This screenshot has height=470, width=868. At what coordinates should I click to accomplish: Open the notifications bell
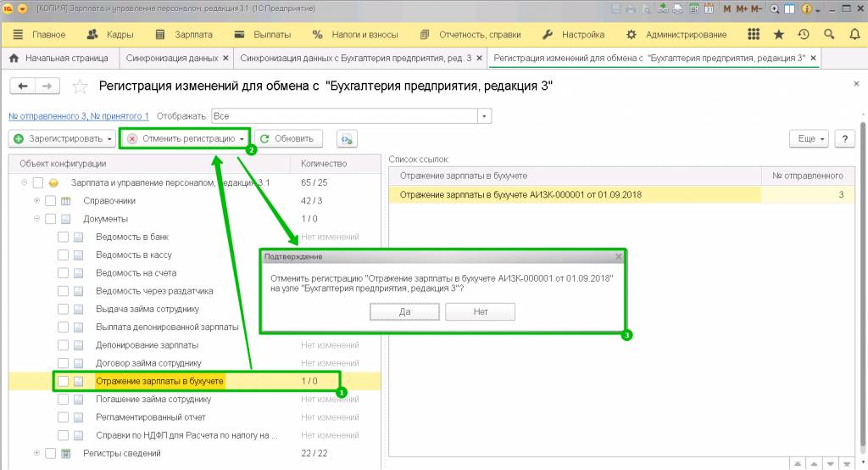854,35
